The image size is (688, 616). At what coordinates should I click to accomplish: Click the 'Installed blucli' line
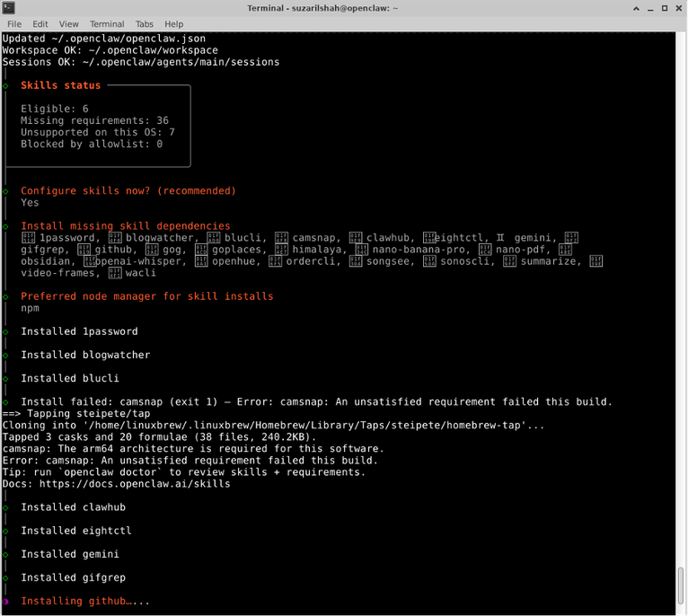click(x=70, y=378)
